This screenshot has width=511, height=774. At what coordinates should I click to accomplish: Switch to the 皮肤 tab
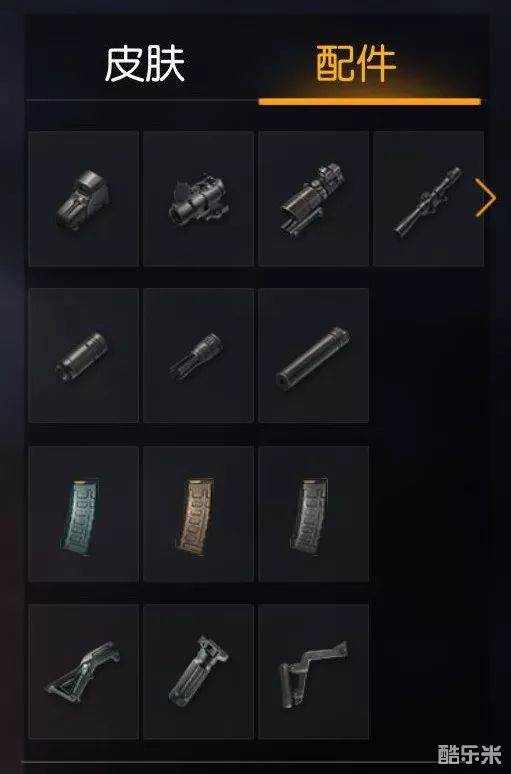145,64
